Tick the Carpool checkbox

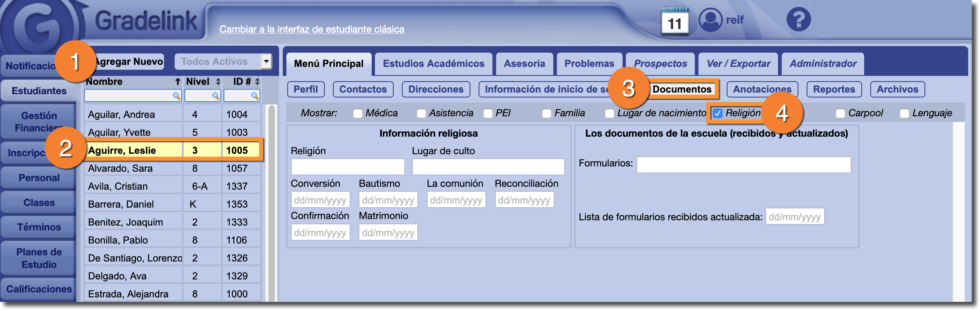pos(840,113)
